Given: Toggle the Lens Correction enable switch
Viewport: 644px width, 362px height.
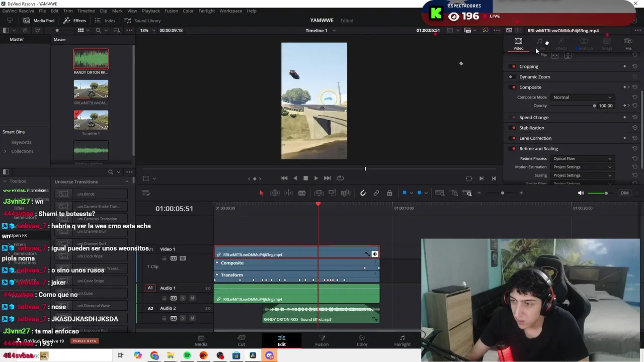Looking at the screenshot, I should tap(513, 138).
